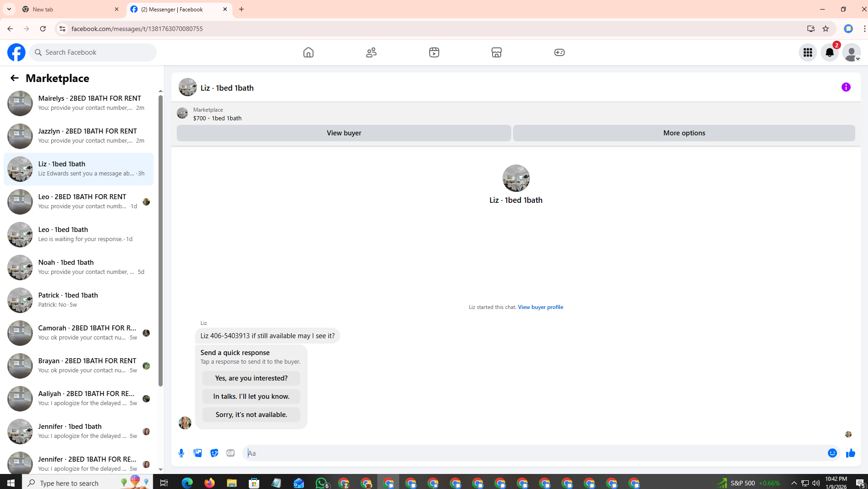Open the Brayan 2BED 1BATH conversation

78,366
